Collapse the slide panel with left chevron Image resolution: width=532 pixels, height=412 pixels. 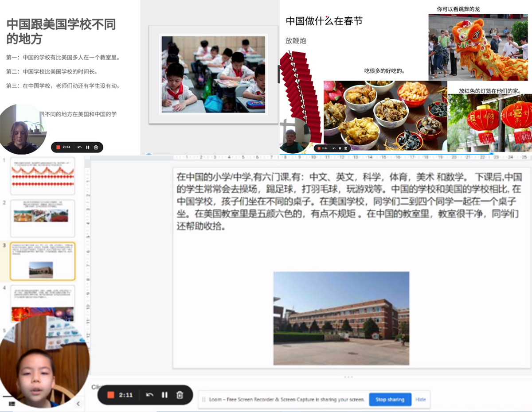pos(78,404)
